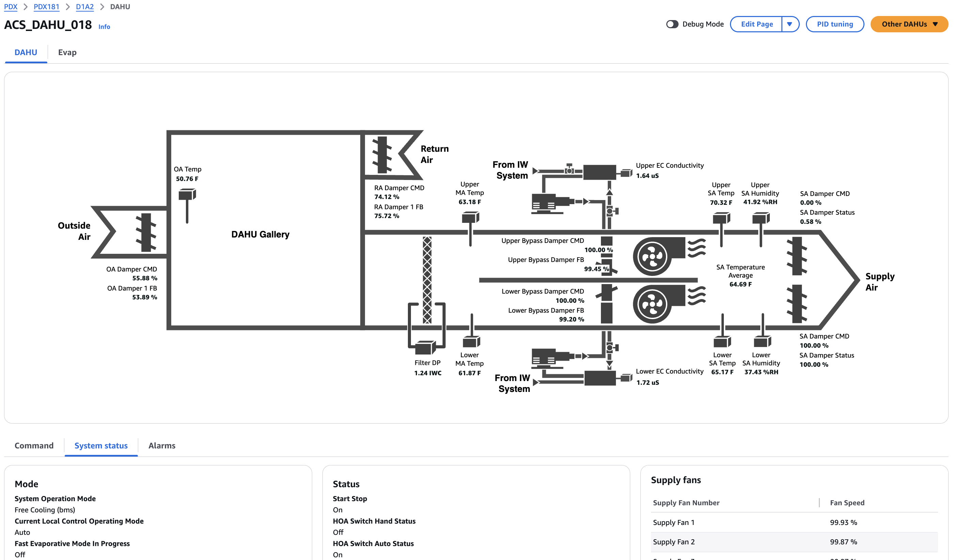
Task: Click the Upper SA Humidity sensor icon
Action: tap(761, 229)
